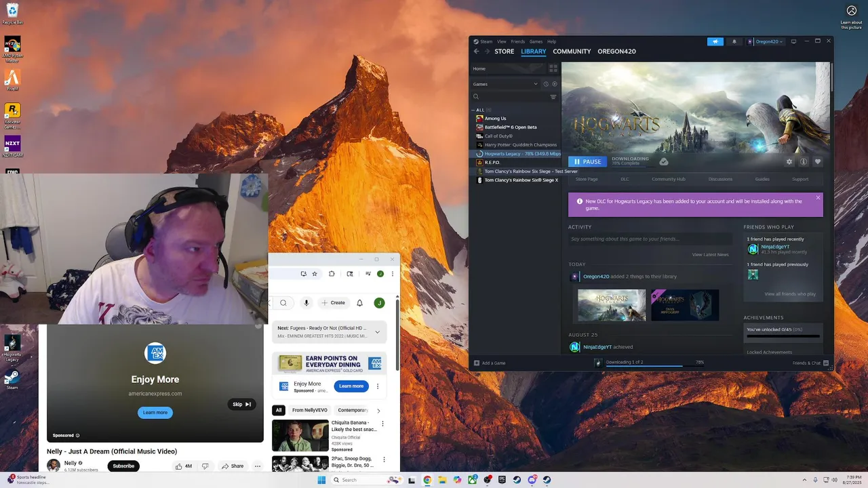The height and width of the screenshot is (488, 868).
Task: Click Add a Game plus icon
Action: coord(477,363)
